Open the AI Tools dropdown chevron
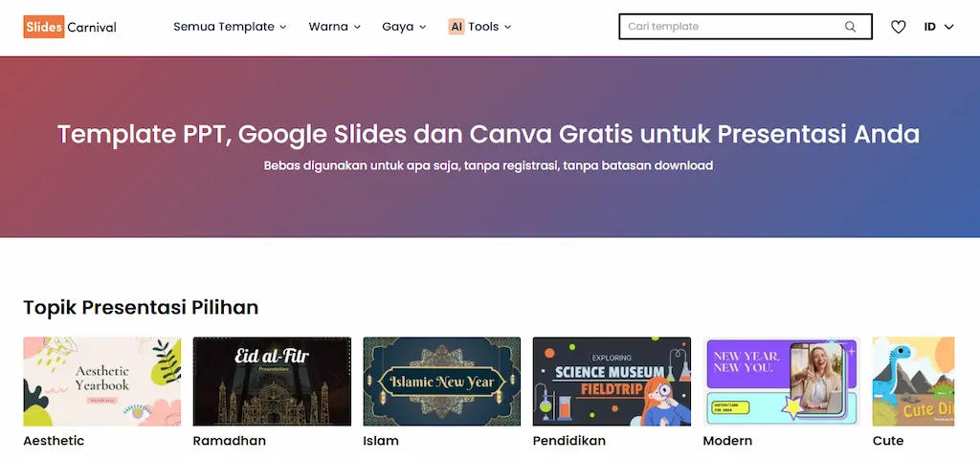 [x=507, y=27]
